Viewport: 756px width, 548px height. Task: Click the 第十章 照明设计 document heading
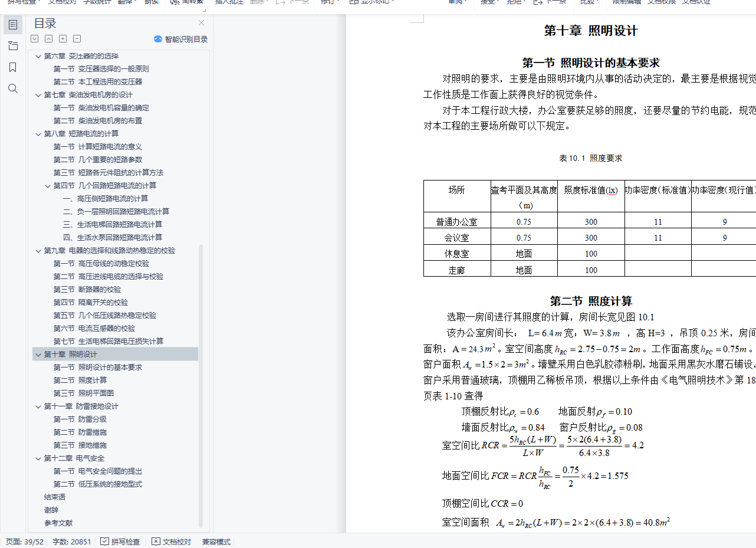(591, 31)
